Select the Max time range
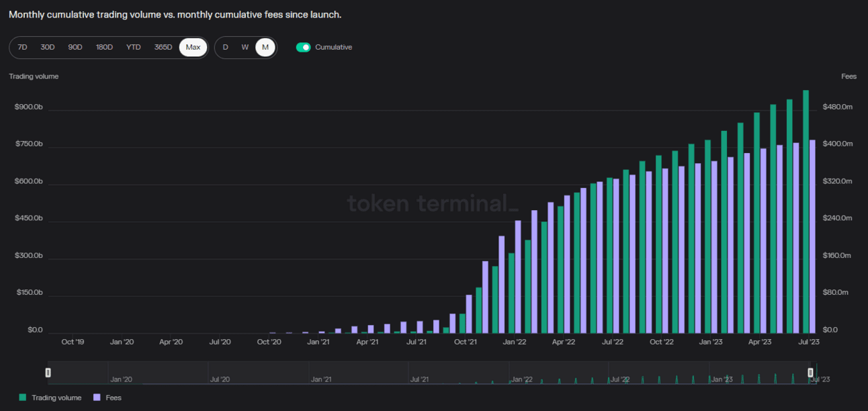 [193, 47]
